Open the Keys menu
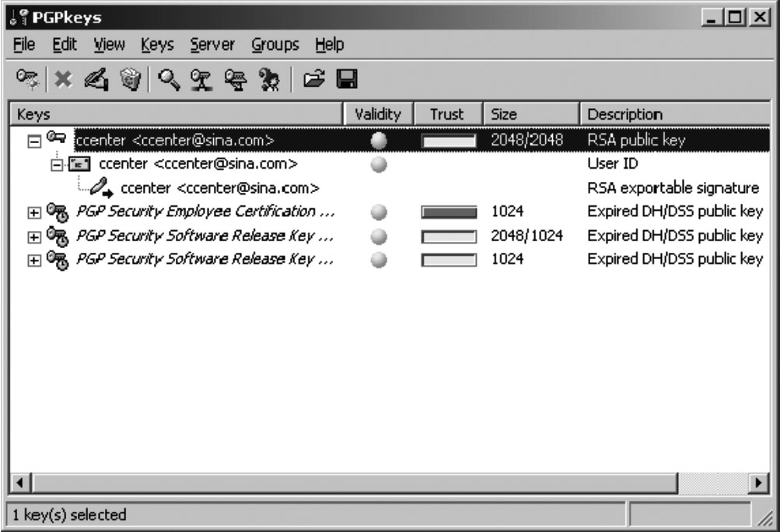Image resolution: width=780 pixels, height=532 pixels. coord(157,45)
